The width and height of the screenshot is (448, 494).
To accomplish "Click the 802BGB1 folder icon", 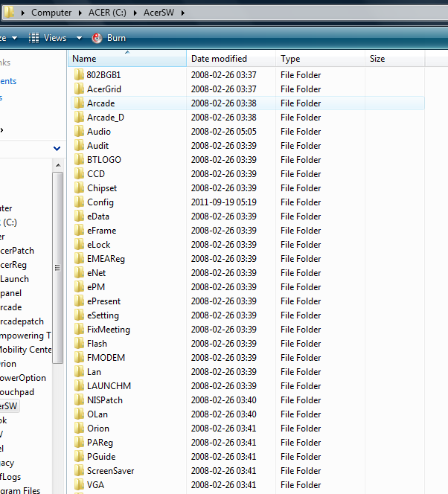I will (79, 75).
